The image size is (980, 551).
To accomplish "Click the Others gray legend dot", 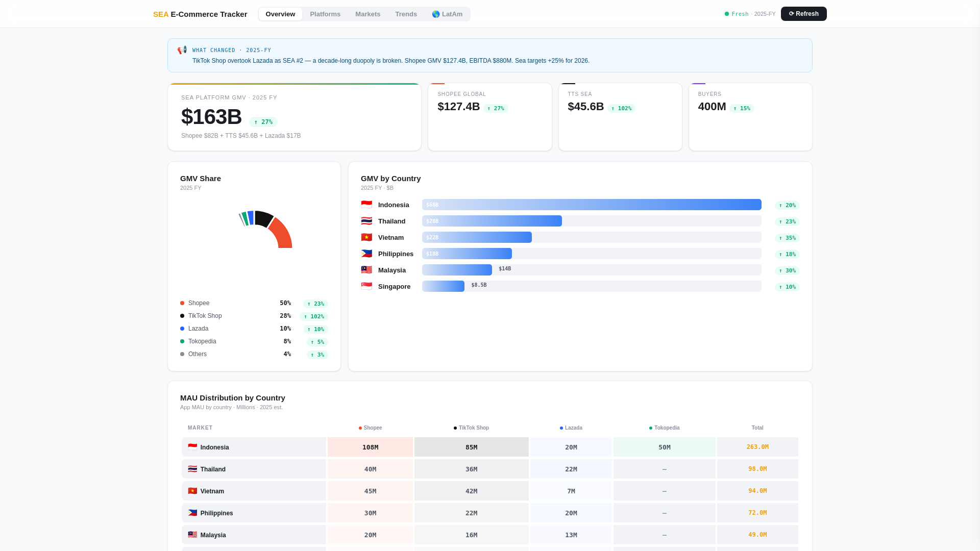I will tap(182, 354).
